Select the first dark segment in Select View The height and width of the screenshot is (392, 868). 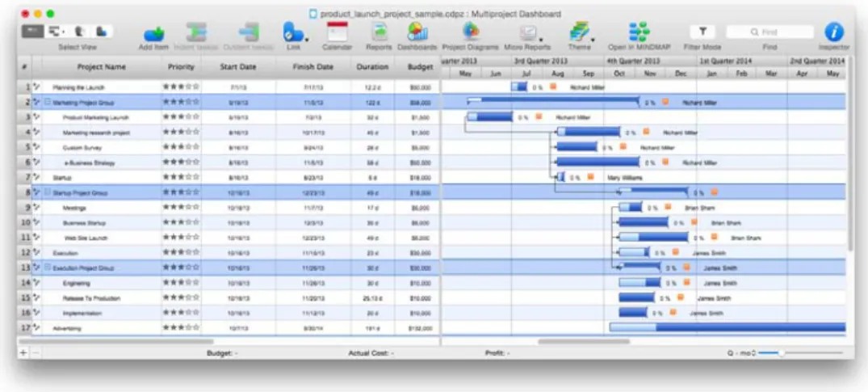tap(32, 32)
